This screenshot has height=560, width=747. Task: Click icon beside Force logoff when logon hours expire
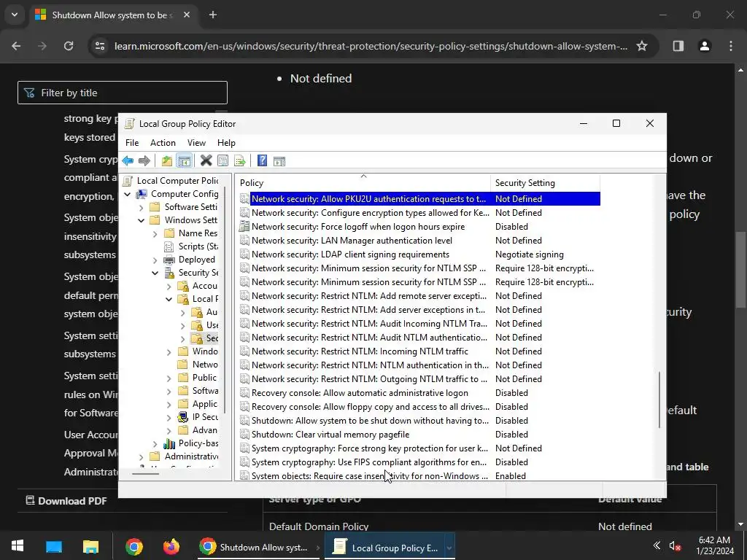click(x=244, y=227)
